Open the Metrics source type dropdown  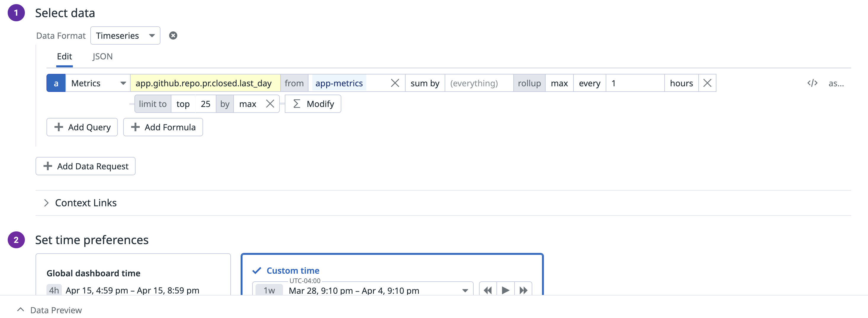click(98, 83)
